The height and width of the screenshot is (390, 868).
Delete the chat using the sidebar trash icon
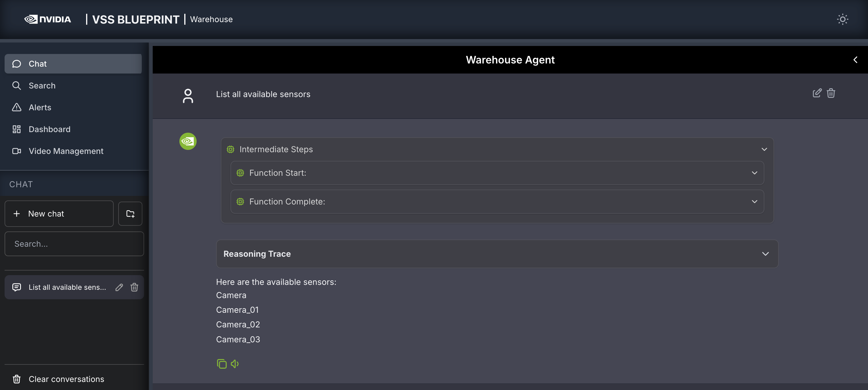134,287
